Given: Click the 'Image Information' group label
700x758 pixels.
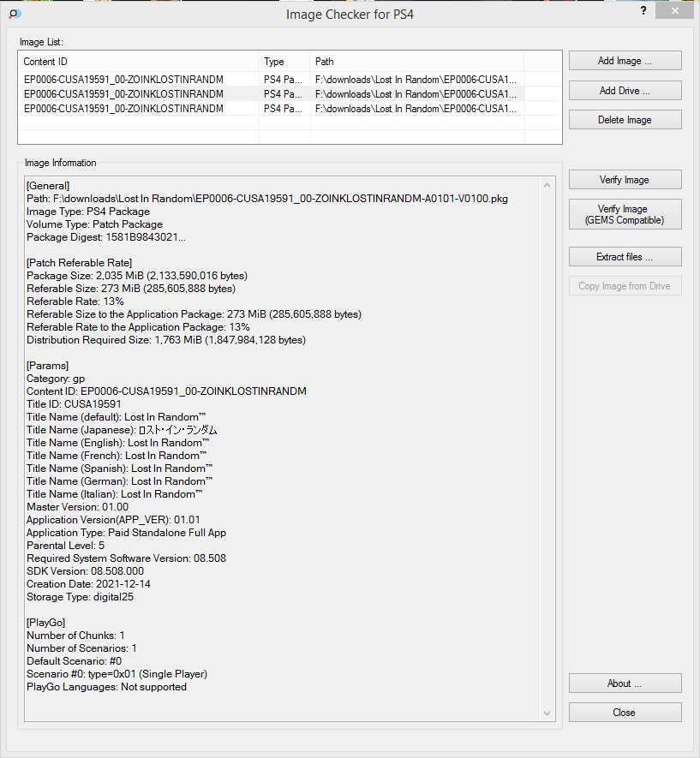Looking at the screenshot, I should [61, 163].
